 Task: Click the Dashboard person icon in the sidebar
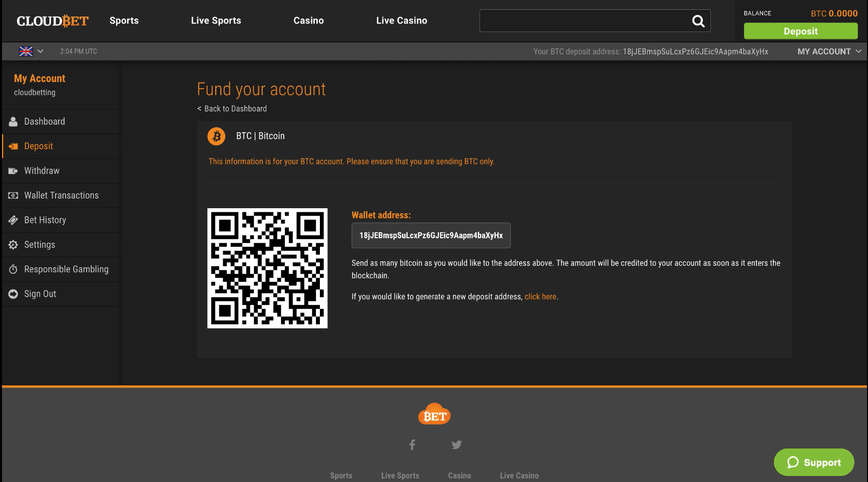tap(14, 122)
